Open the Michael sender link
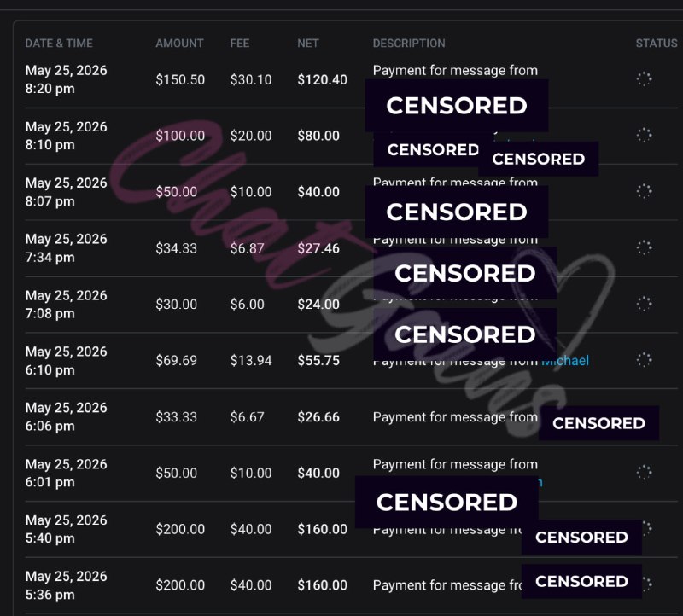 coord(565,360)
